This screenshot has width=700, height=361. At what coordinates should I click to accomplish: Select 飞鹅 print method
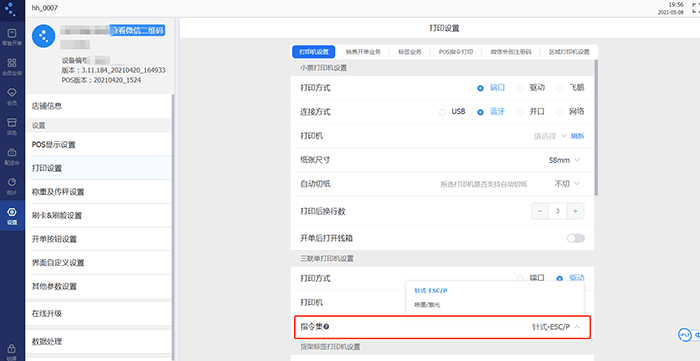coord(570,88)
